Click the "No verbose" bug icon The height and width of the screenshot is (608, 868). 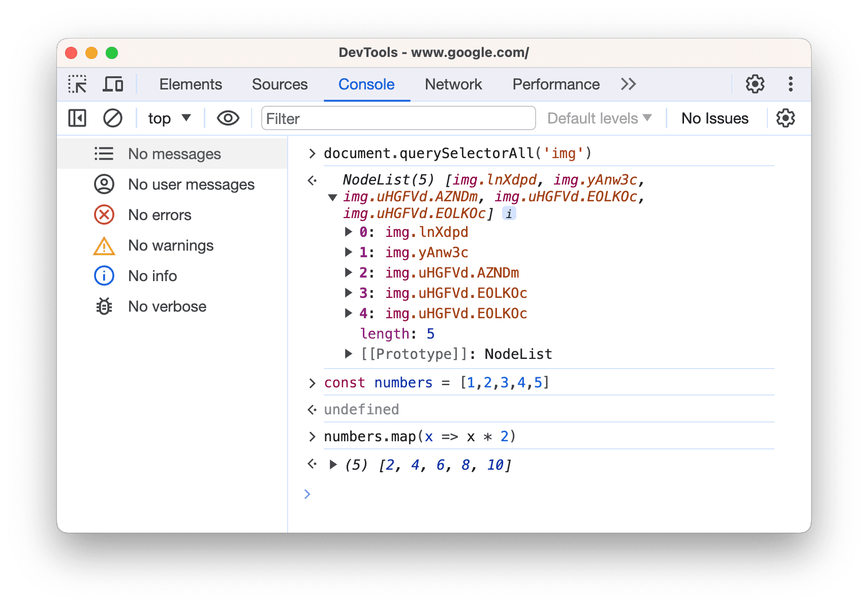pyautogui.click(x=104, y=306)
